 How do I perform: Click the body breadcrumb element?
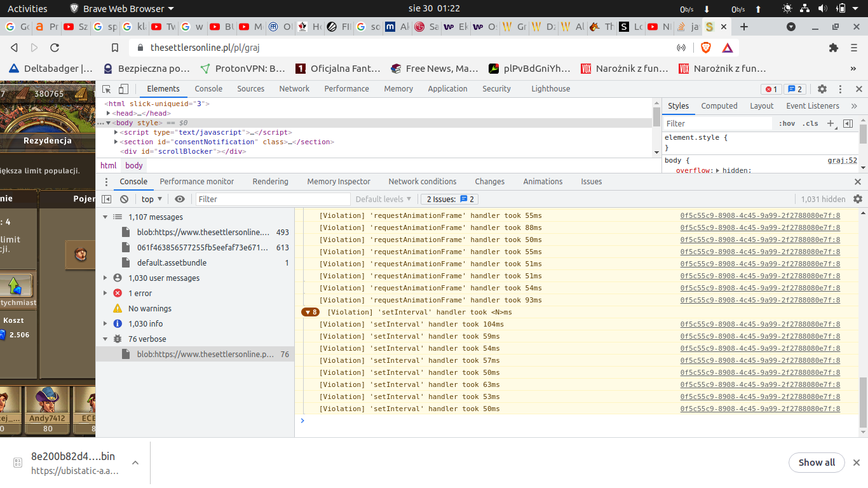pos(134,165)
